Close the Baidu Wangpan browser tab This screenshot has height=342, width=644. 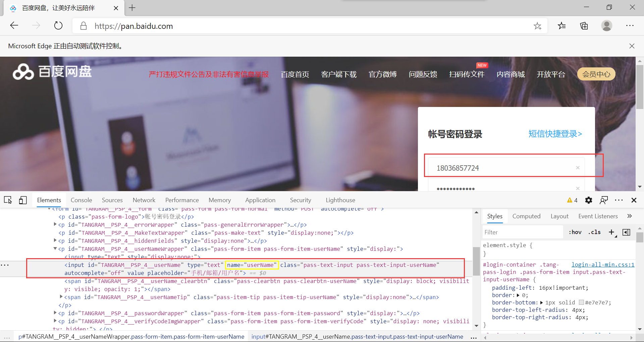pyautogui.click(x=116, y=8)
